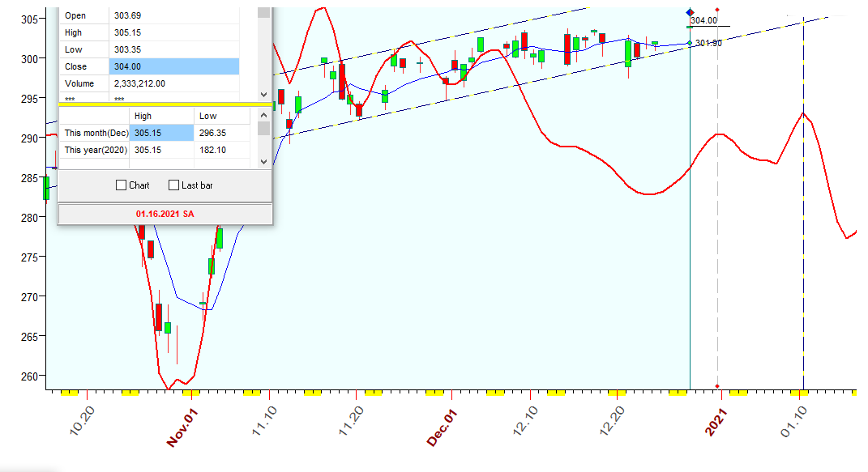Toggle the Last bar checkbox
Image resolution: width=868 pixels, height=472 pixels.
pos(173,185)
